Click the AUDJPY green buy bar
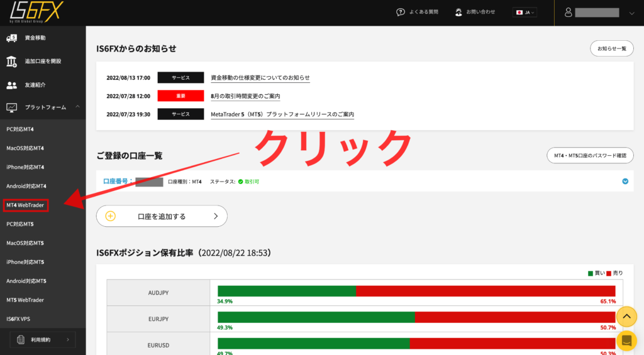 [x=287, y=291]
